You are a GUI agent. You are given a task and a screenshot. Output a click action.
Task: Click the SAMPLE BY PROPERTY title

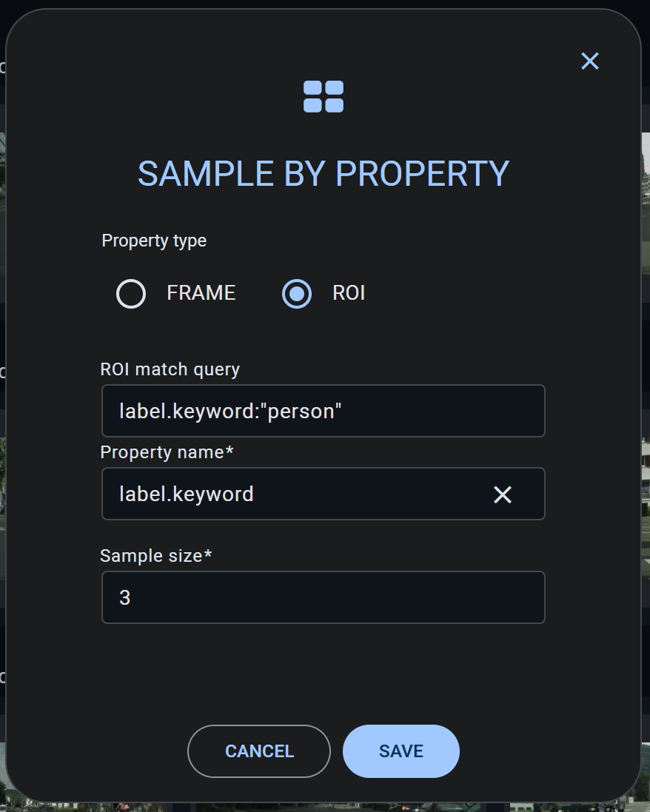(323, 173)
